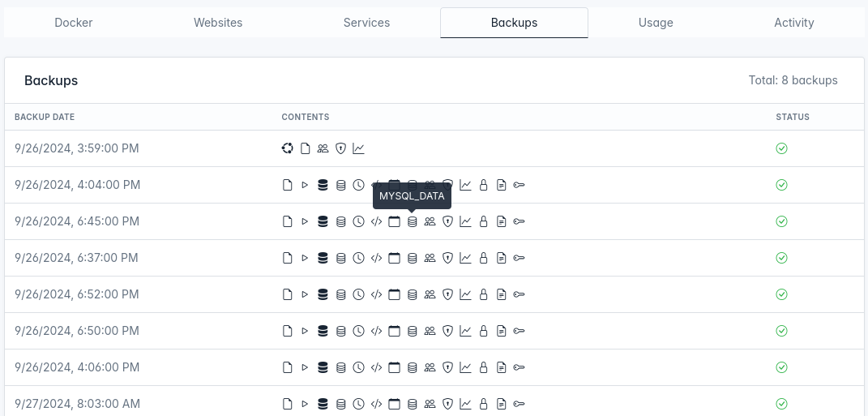This screenshot has height=416, width=868.
Task: Select the Backups tab
Action: coord(515,23)
